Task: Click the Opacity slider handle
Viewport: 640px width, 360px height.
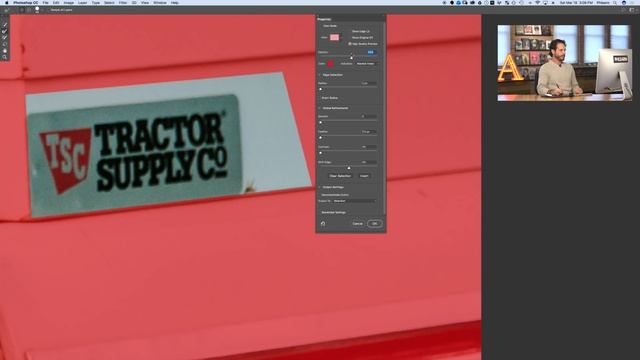Action: pyautogui.click(x=351, y=58)
